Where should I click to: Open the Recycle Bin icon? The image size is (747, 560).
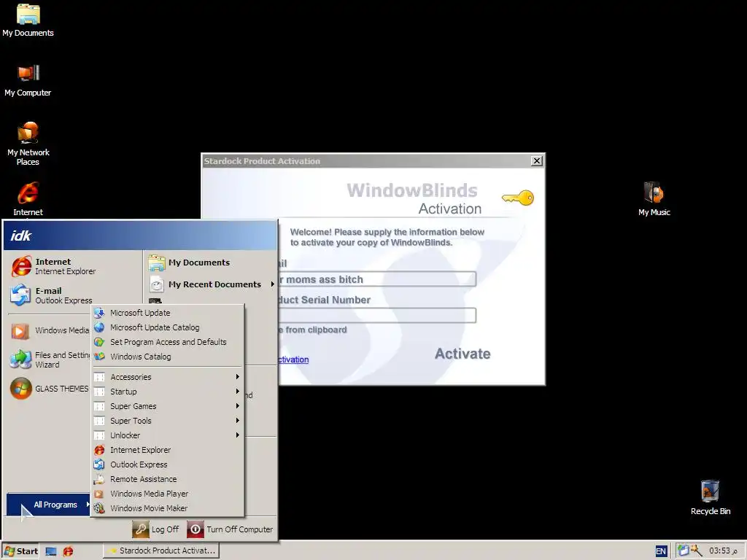pos(710,497)
